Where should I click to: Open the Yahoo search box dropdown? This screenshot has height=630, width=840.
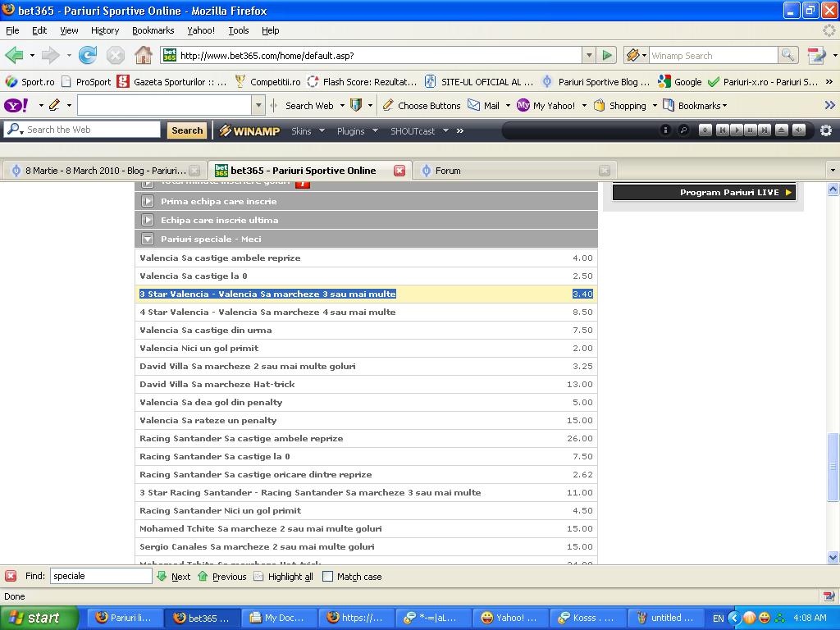tap(258, 105)
